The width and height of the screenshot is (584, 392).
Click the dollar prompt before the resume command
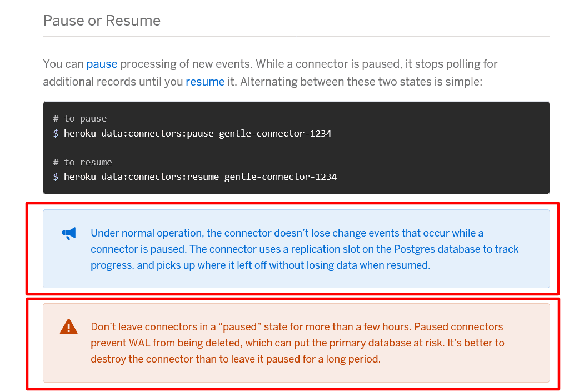[x=56, y=177]
